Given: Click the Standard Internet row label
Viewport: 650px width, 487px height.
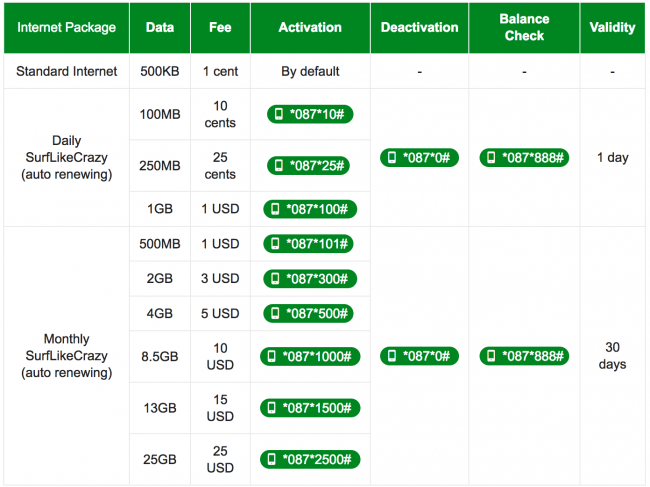Looking at the screenshot, I should click(x=66, y=71).
